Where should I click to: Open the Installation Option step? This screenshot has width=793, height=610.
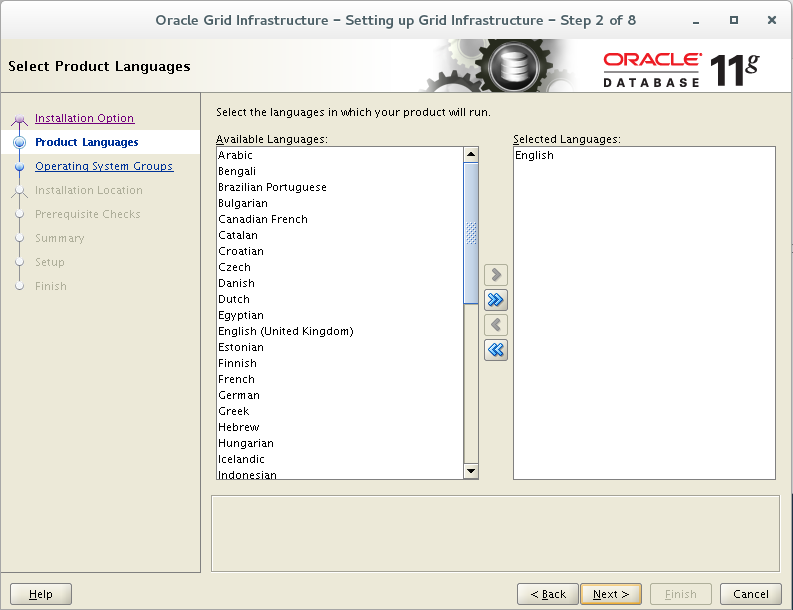[84, 118]
